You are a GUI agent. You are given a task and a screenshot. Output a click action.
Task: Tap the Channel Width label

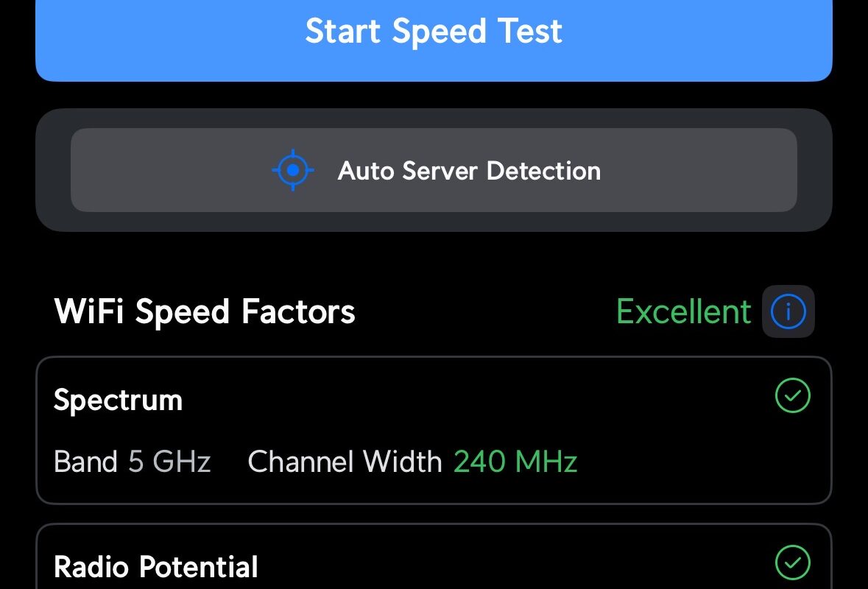click(x=345, y=462)
